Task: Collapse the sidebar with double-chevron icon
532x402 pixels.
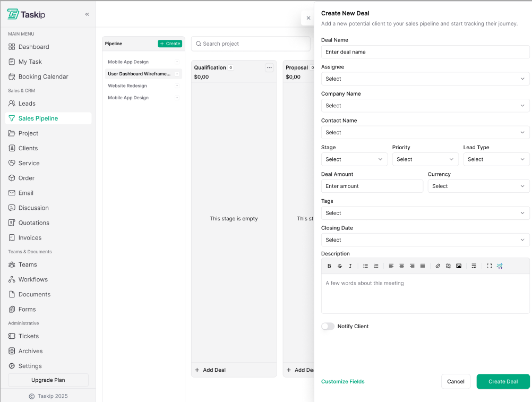Action: [x=87, y=14]
